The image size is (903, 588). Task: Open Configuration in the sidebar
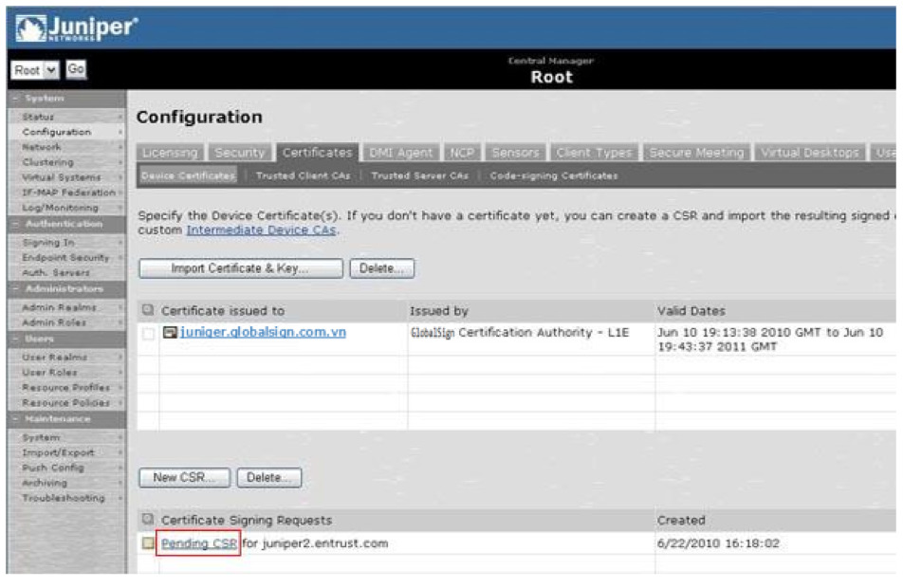(x=57, y=132)
